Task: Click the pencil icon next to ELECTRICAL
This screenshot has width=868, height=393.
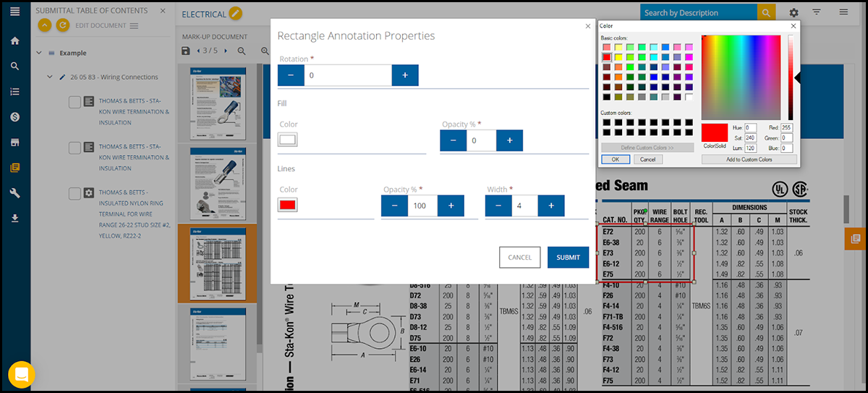Action: click(x=236, y=14)
